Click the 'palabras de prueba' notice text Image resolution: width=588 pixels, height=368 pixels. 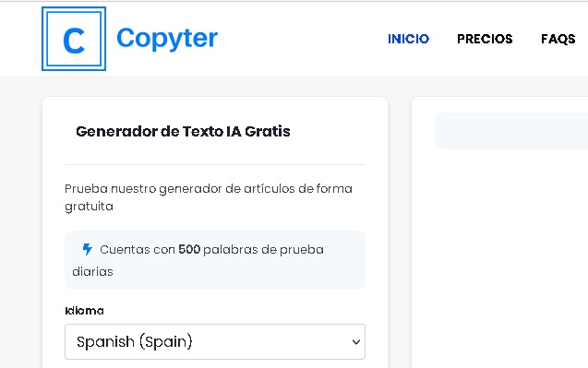click(x=263, y=250)
